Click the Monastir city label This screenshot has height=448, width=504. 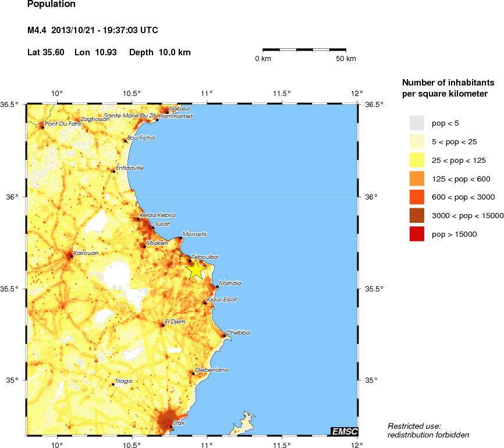click(x=195, y=234)
